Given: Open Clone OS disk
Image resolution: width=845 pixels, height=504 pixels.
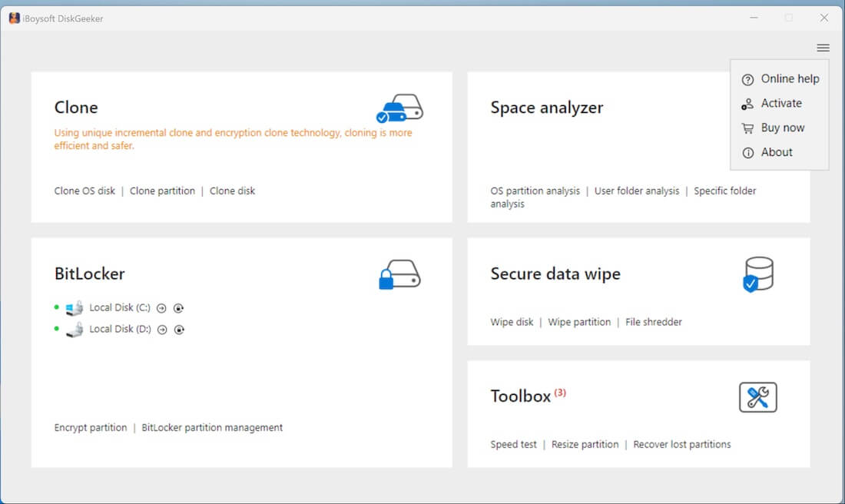Looking at the screenshot, I should point(84,191).
